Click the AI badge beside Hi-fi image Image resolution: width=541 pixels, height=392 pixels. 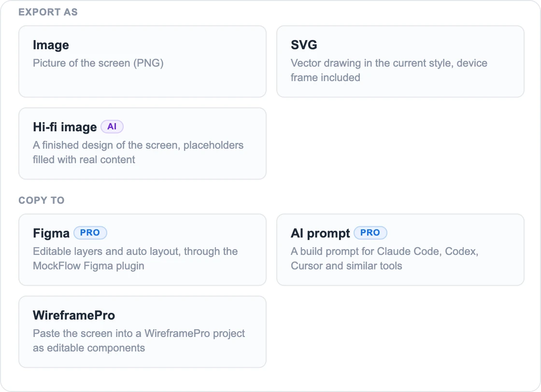(112, 126)
